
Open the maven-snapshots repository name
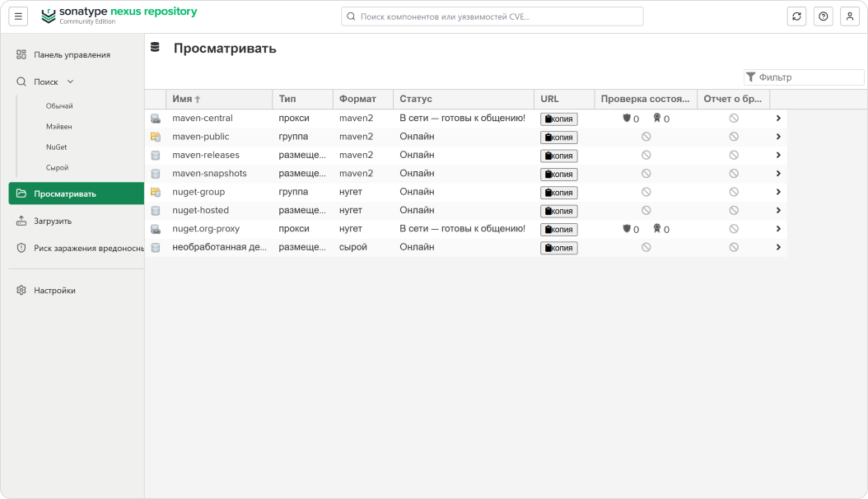point(209,174)
